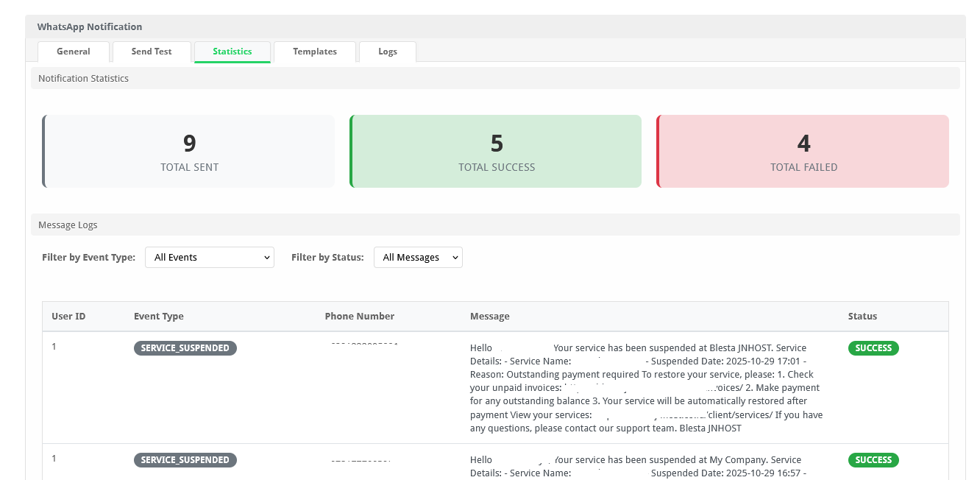Viewport: 980px width, 480px height.
Task: Click the Status column header
Action: [x=862, y=317]
